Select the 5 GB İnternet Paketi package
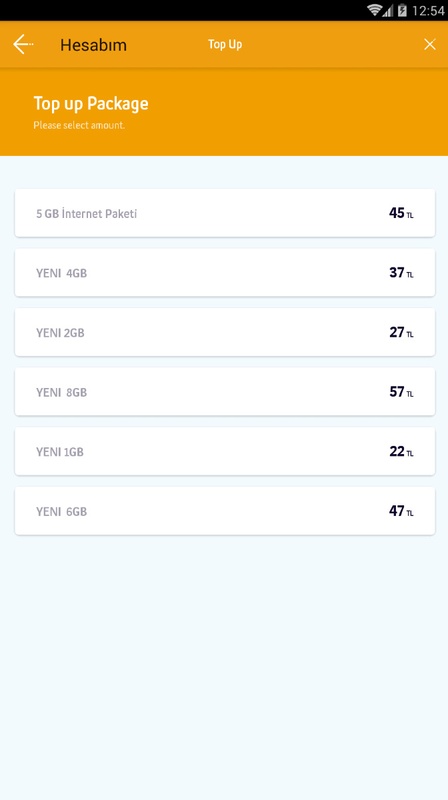 225,213
